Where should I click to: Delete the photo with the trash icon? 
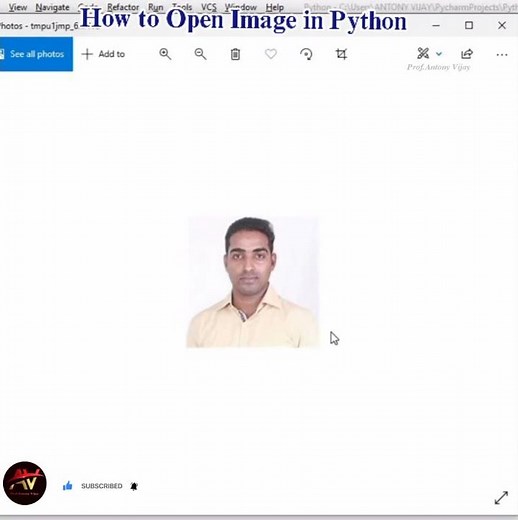coord(235,54)
